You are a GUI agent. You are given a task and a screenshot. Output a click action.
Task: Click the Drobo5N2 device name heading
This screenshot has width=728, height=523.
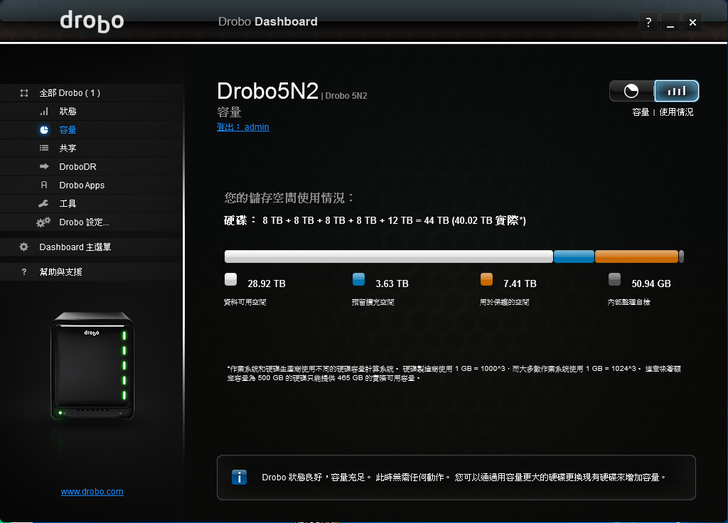(268, 91)
